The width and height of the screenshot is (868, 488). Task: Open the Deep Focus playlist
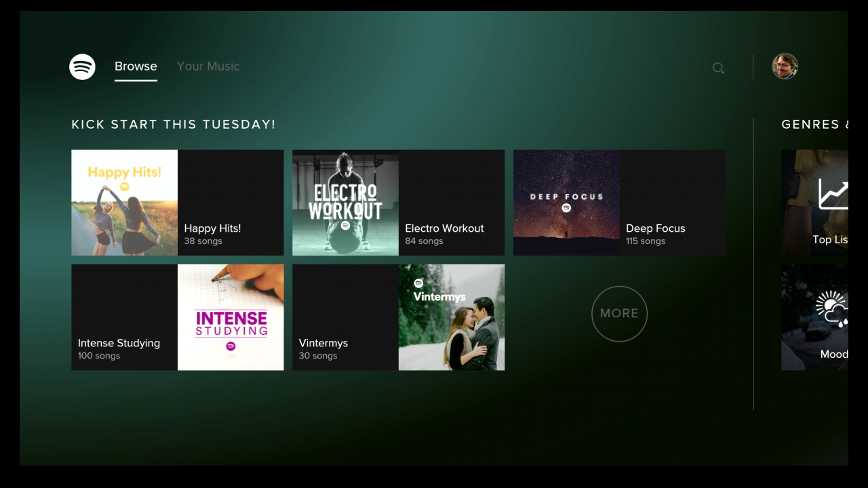(619, 202)
